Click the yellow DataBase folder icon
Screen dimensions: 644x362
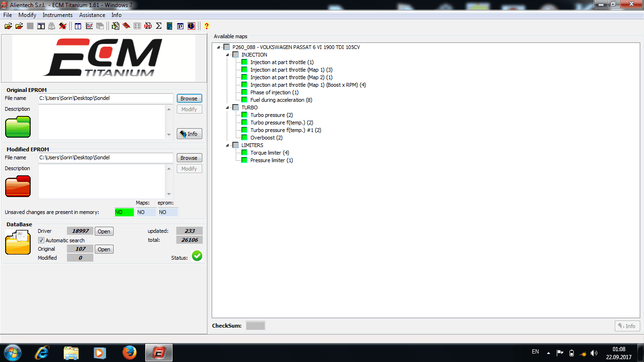click(18, 242)
